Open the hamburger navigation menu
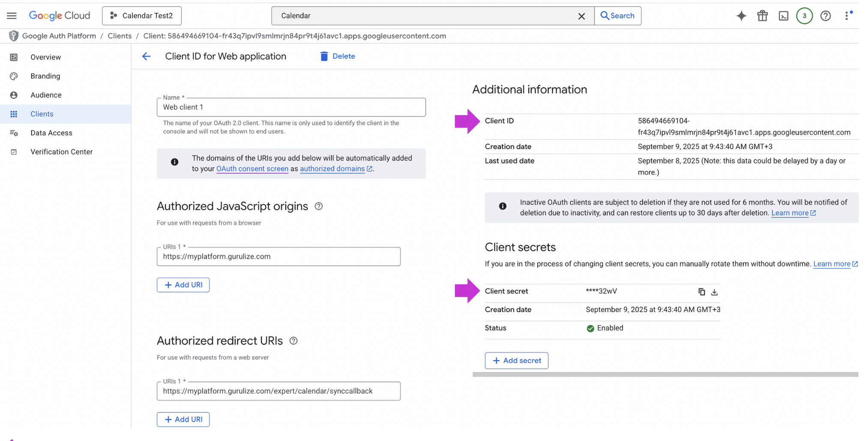This screenshot has width=868, height=441. click(12, 16)
